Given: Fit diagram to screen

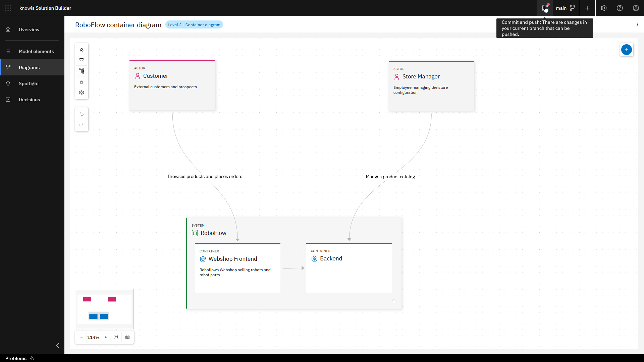Looking at the screenshot, I should 116,337.
